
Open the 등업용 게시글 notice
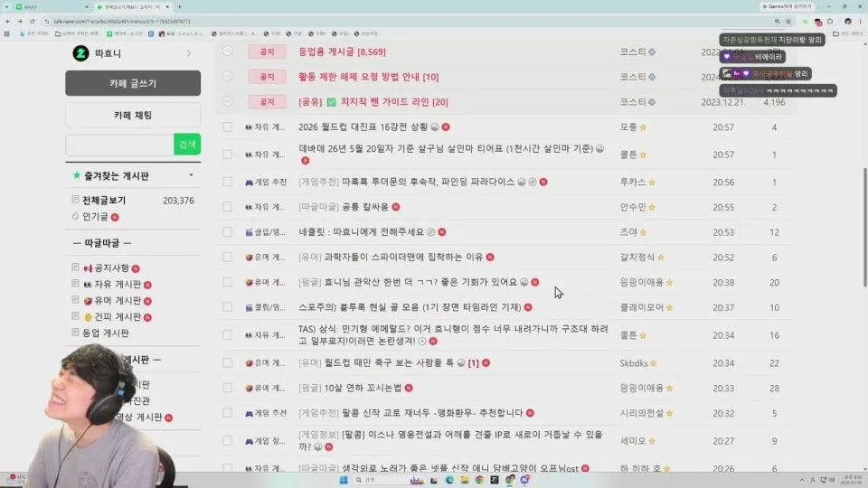pos(342,52)
